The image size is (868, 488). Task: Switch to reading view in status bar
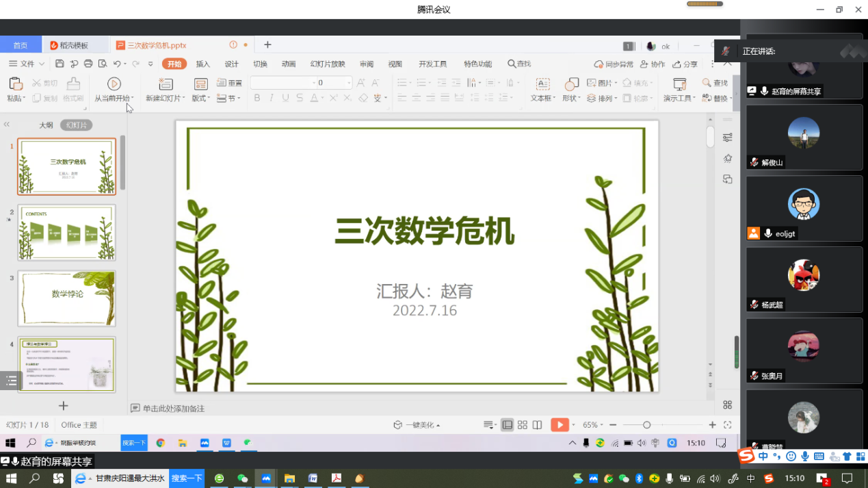pos(538,425)
